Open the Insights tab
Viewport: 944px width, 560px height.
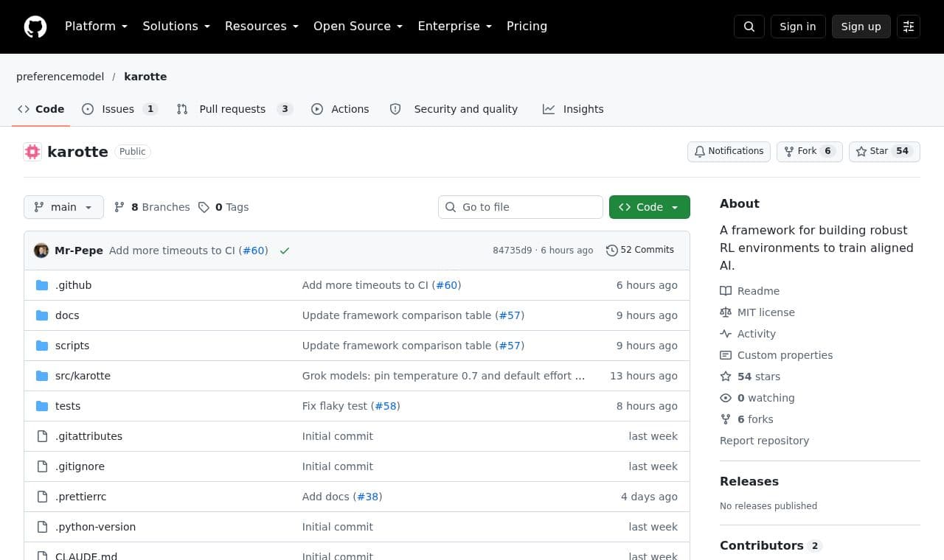pyautogui.click(x=573, y=109)
